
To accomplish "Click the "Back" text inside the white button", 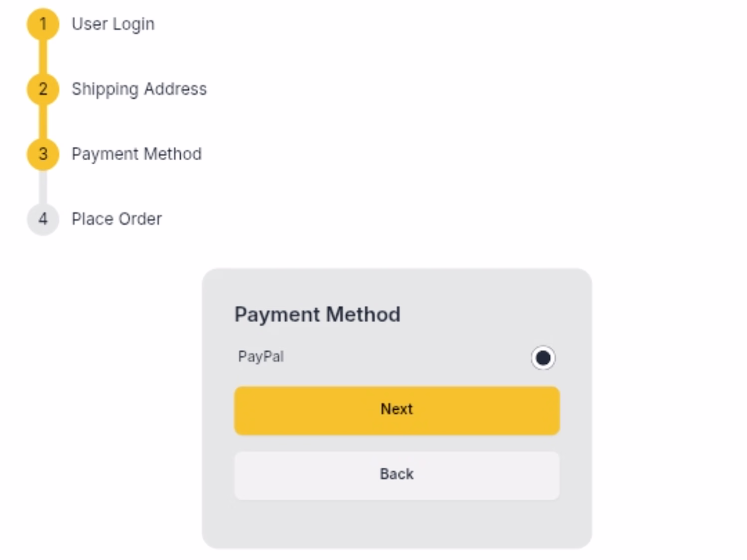I will point(396,474).
